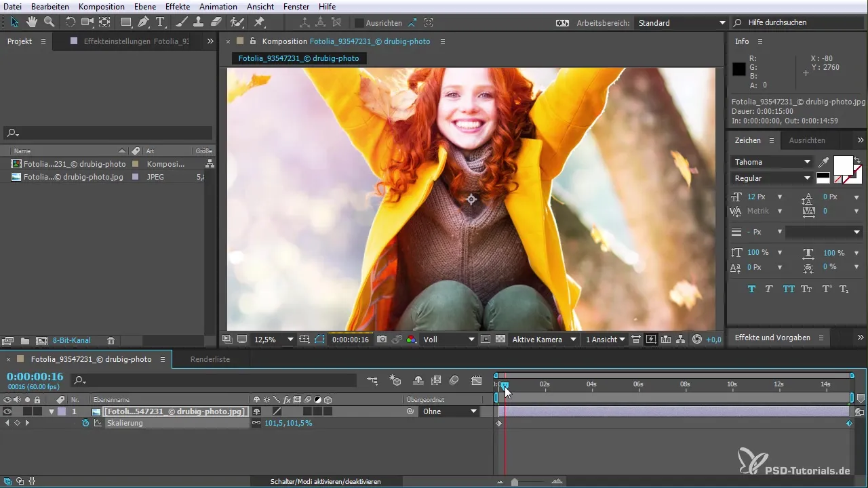
Task: Pick text color with the eyedropper
Action: click(x=823, y=163)
